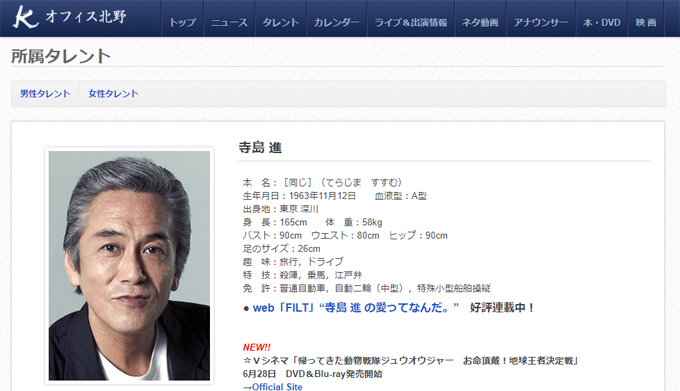Open the タレント menu tab
680x391 pixels.
281,23
